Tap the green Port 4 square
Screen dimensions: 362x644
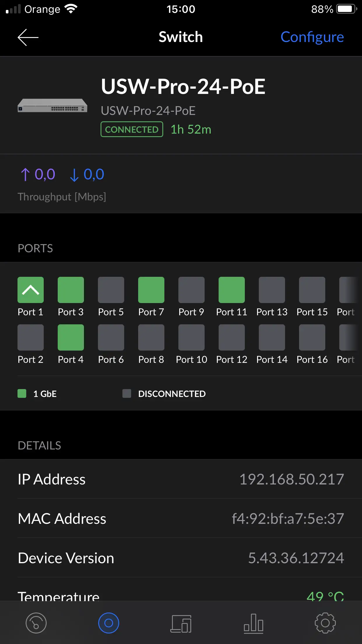coord(71,337)
